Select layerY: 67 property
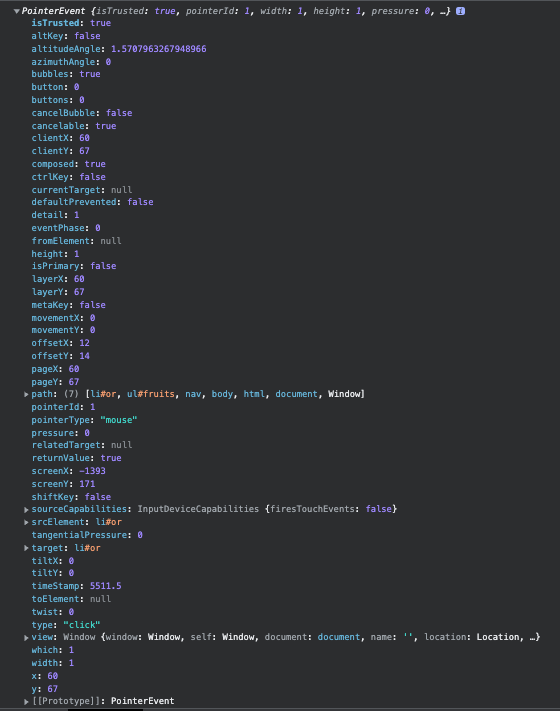The height and width of the screenshot is (711, 560). [x=58, y=292]
